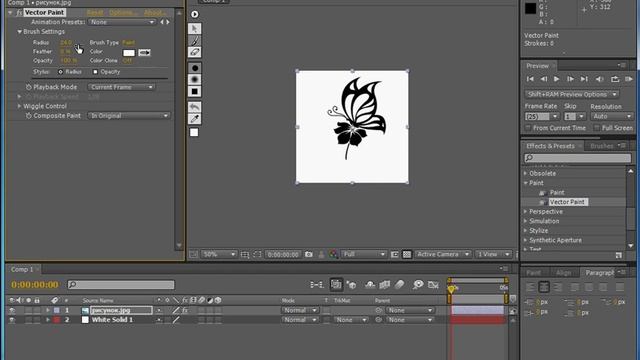The height and width of the screenshot is (360, 640).
Task: Mute audio in Preview panel
Action: [599, 79]
